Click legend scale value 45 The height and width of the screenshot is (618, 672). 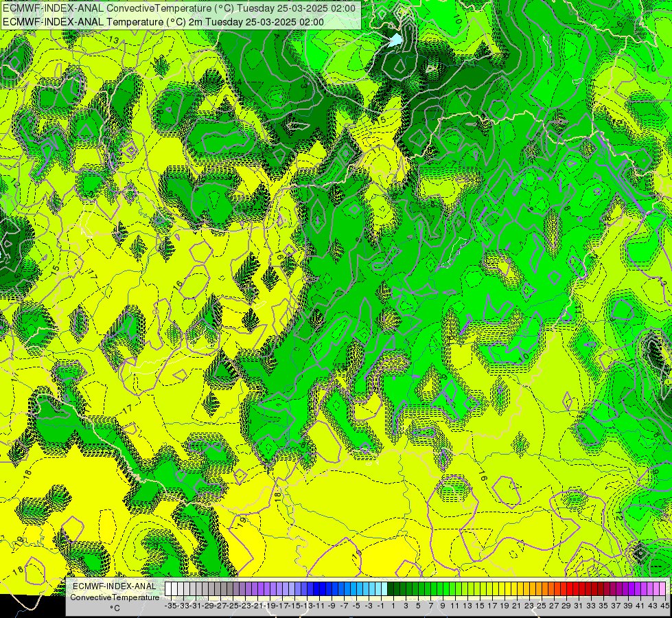664,606
